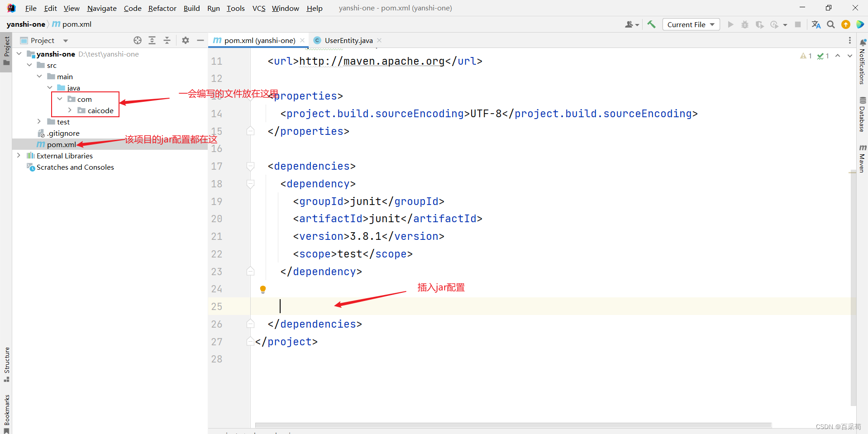
Task: Select Scratches and Consoles item
Action: [75, 167]
